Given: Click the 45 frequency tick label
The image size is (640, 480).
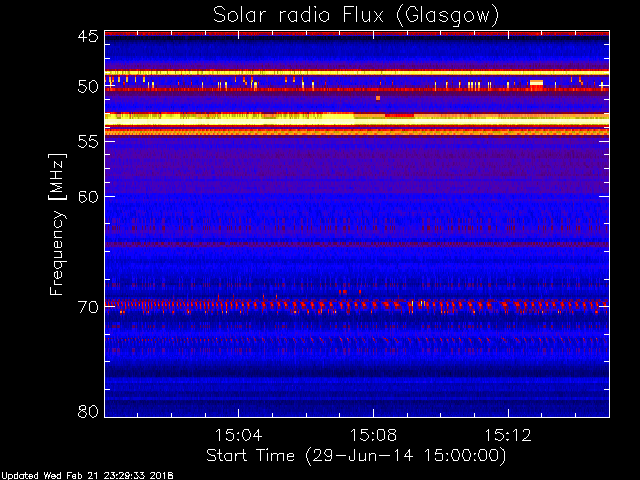Looking at the screenshot, I should [x=88, y=36].
